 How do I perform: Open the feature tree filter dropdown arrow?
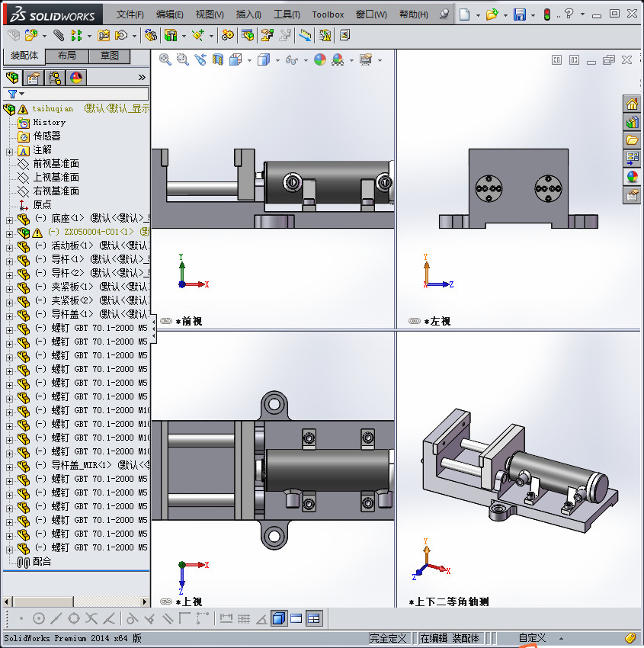22,94
